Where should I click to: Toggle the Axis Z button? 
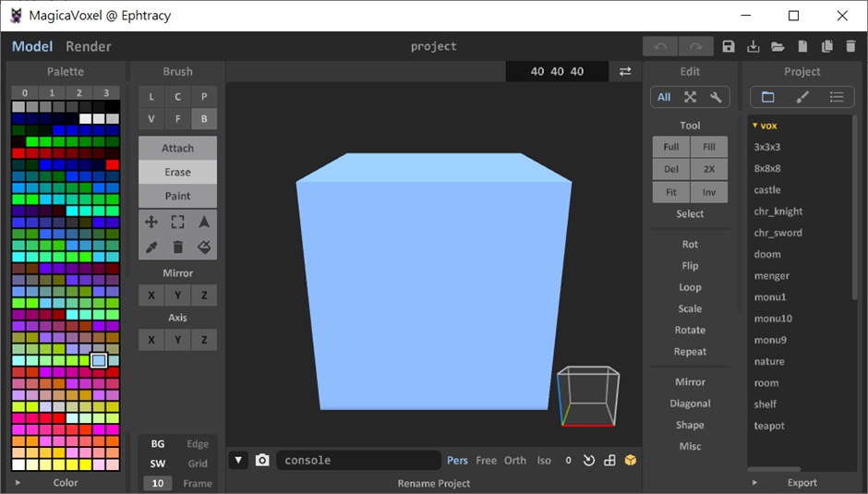click(204, 340)
